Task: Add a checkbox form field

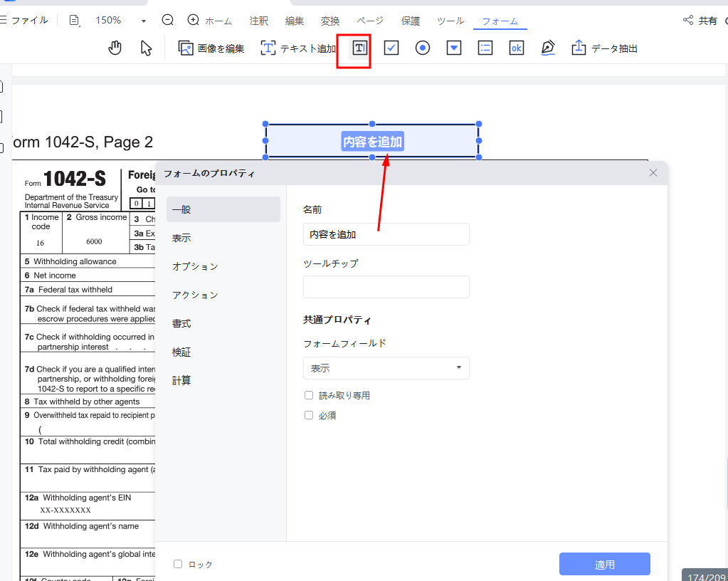Action: 391,48
